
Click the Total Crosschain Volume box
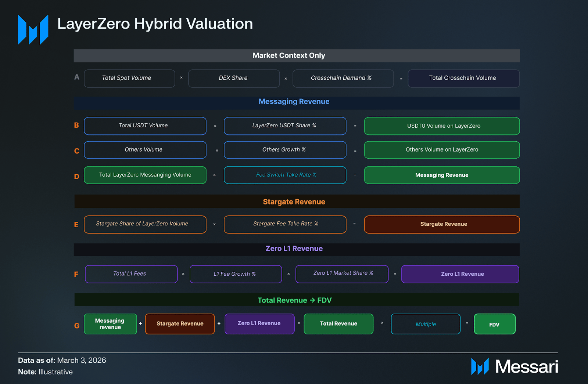[463, 78]
